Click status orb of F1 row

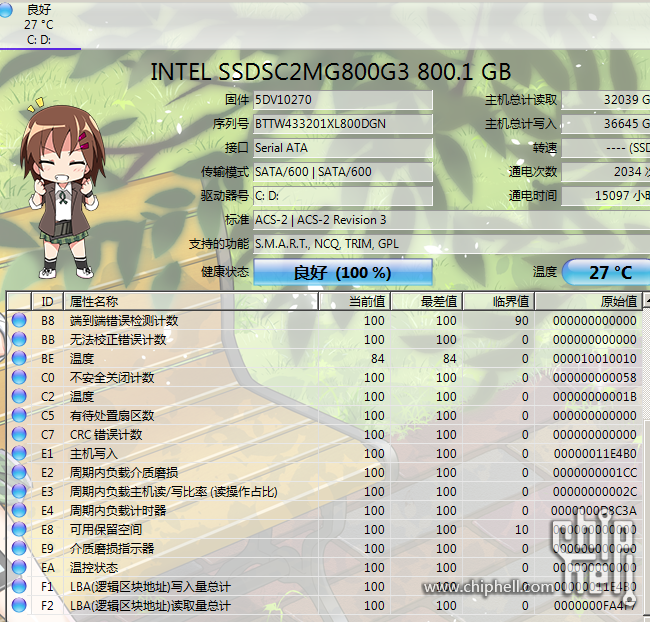point(19,587)
